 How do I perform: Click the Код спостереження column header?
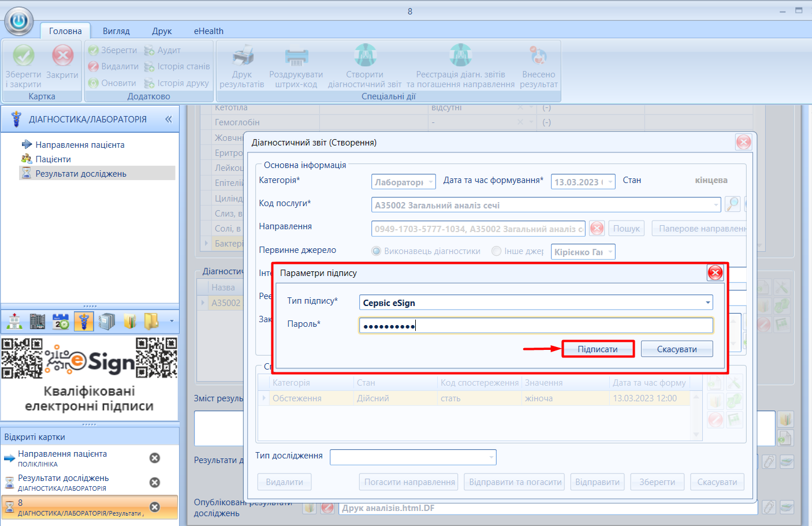479,383
